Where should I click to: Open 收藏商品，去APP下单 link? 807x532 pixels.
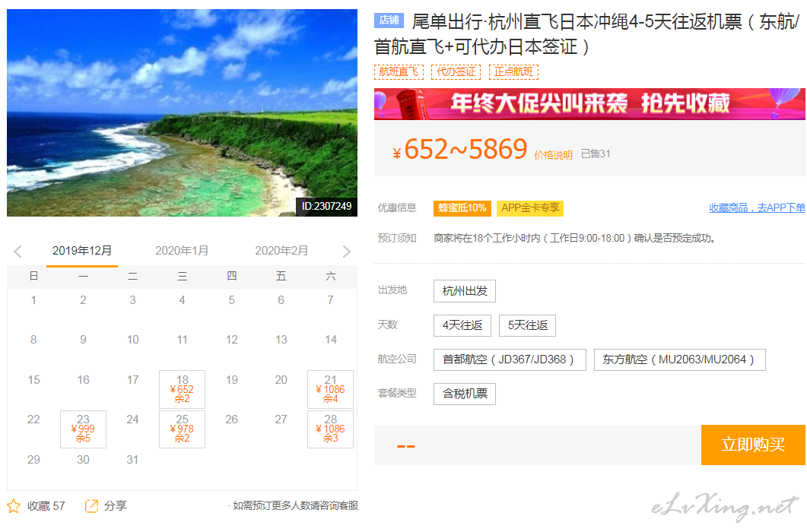[757, 208]
